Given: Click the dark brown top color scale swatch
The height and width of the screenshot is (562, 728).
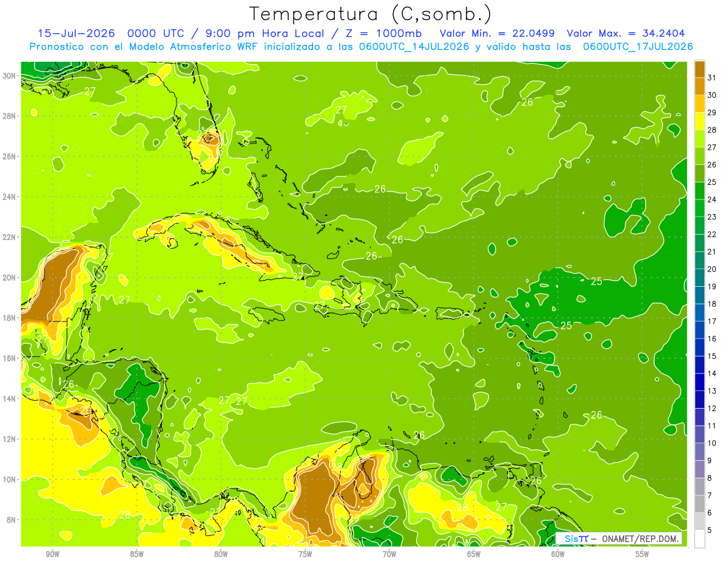Looking at the screenshot, I should pos(699,69).
